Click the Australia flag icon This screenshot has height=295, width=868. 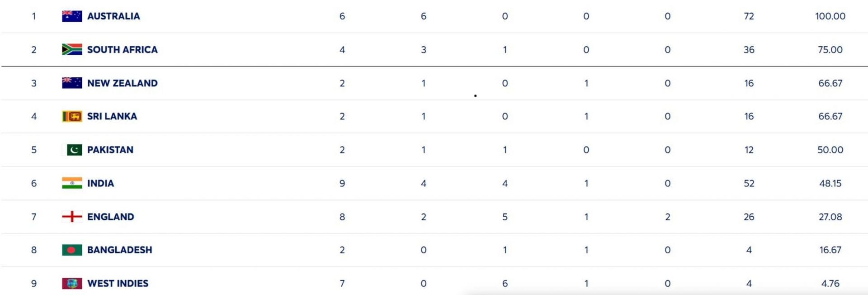(x=72, y=16)
